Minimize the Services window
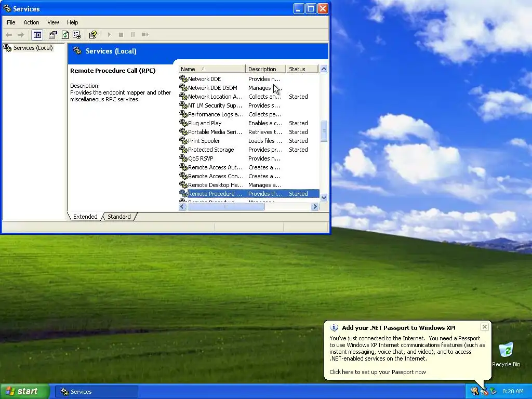Image resolution: width=532 pixels, height=399 pixels. point(299,8)
